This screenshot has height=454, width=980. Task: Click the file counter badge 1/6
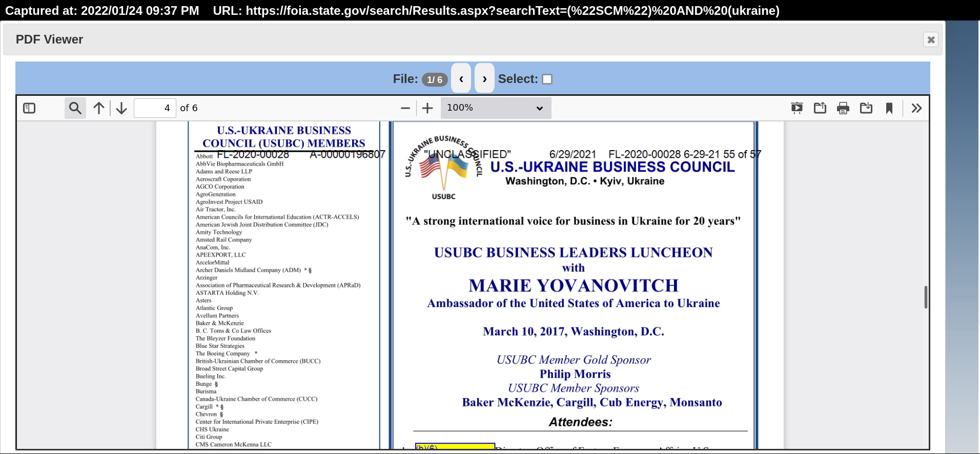[435, 79]
